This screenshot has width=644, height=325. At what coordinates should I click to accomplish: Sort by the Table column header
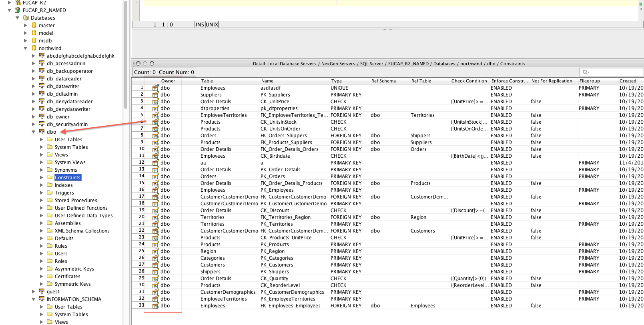pos(230,81)
